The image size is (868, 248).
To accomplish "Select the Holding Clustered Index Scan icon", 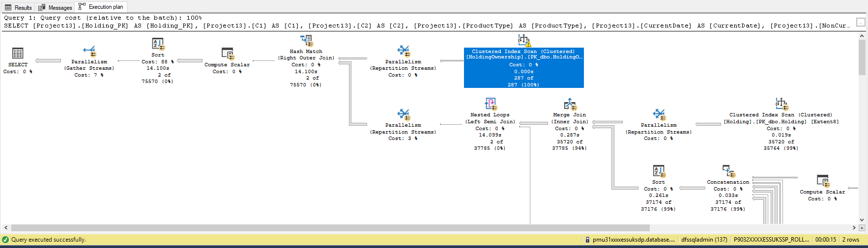I will [781, 104].
